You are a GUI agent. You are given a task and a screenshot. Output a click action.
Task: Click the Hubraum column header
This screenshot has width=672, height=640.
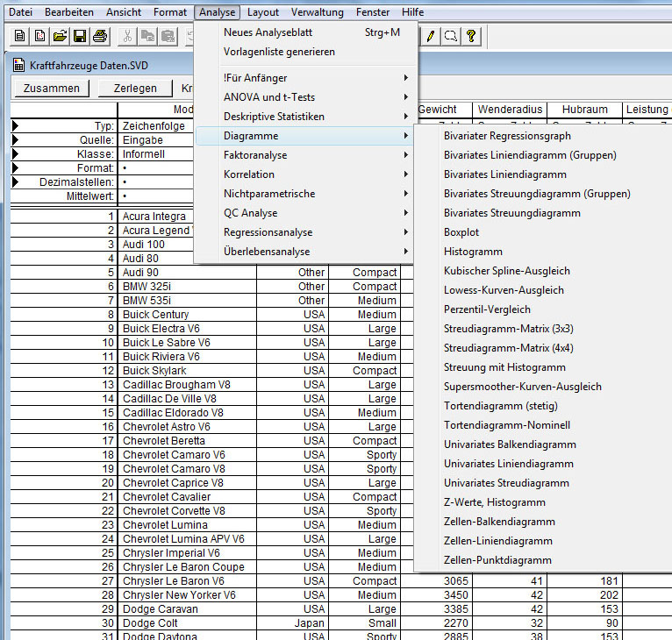584,110
